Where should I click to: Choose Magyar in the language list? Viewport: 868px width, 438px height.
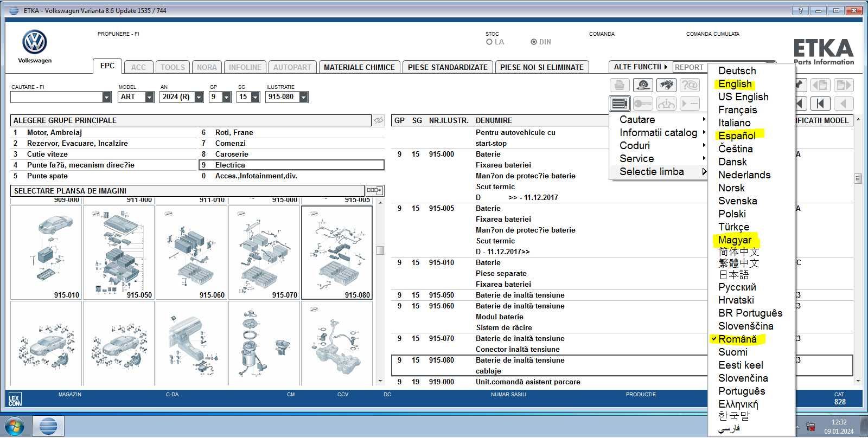pyautogui.click(x=735, y=240)
